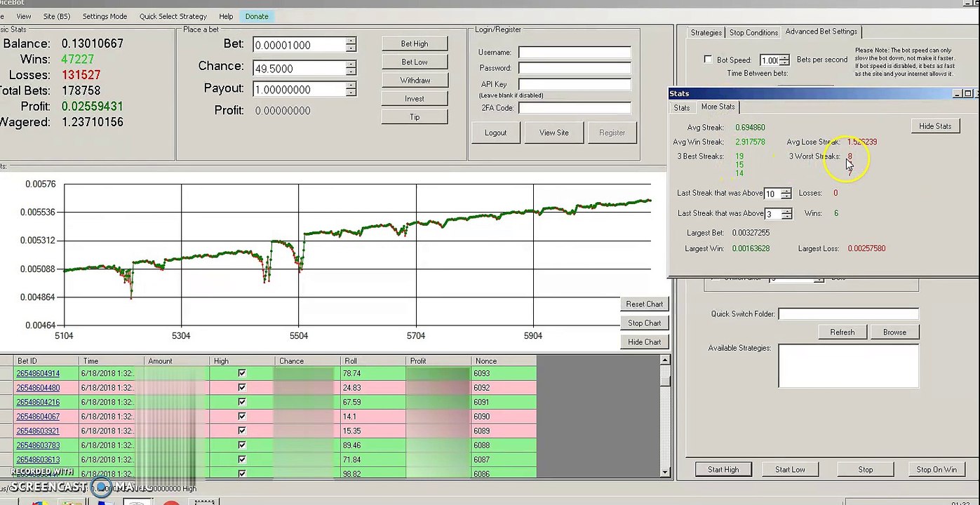The width and height of the screenshot is (980, 505).
Task: Click the Bot Speed value spinner
Action: pos(775,60)
